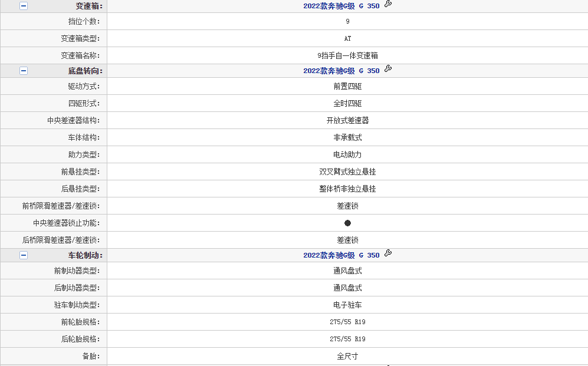Select 通风盘式 value in 后制动器类型 row
Viewport: 588px width, 366px height.
tap(347, 288)
